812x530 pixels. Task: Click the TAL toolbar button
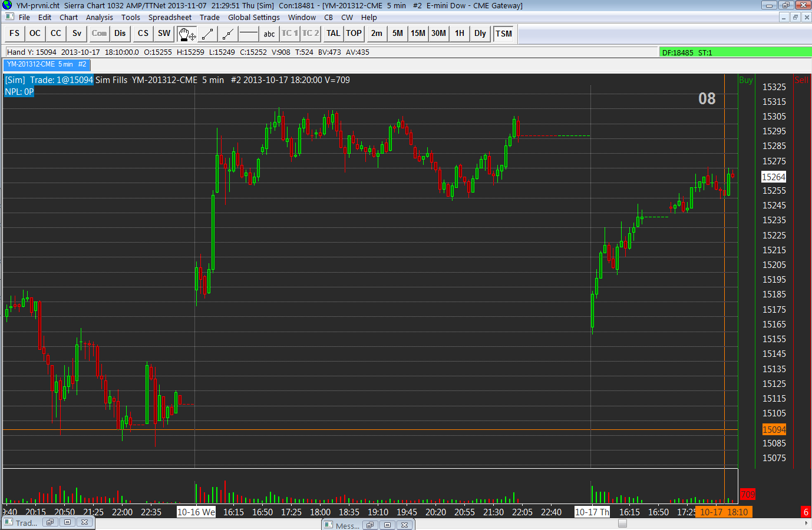coord(334,34)
